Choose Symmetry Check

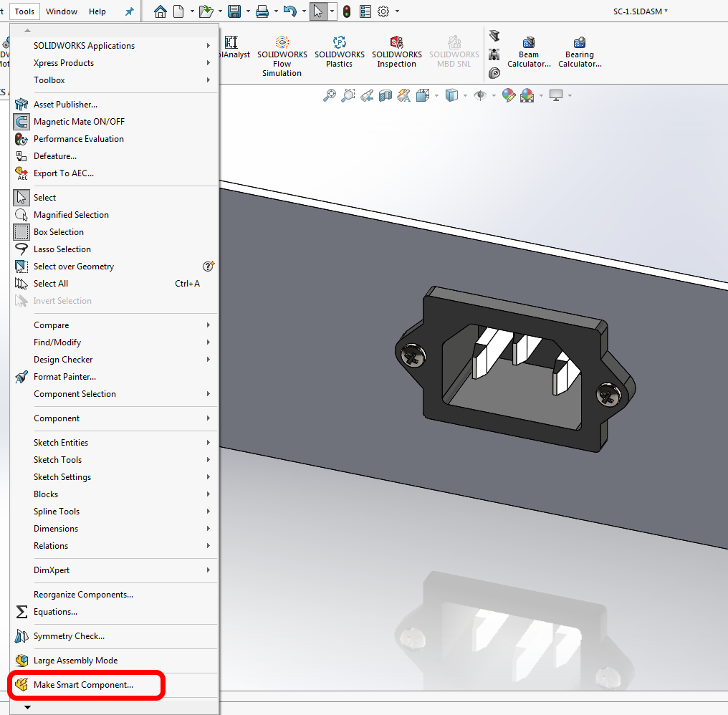tap(114, 636)
